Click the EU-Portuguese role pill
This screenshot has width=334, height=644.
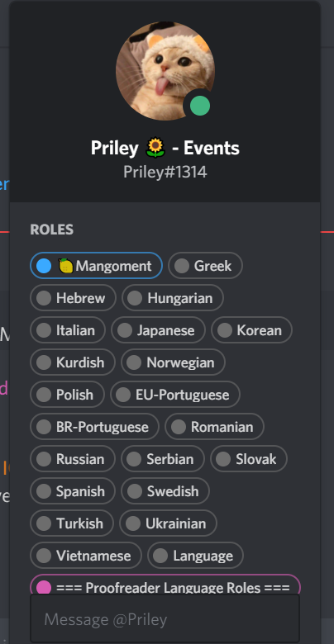coord(175,395)
